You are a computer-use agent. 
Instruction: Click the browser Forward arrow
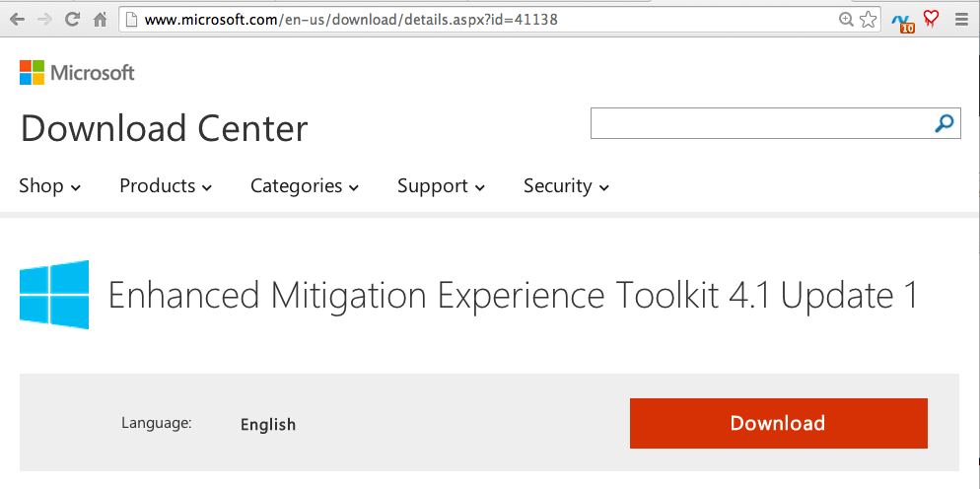[44, 19]
